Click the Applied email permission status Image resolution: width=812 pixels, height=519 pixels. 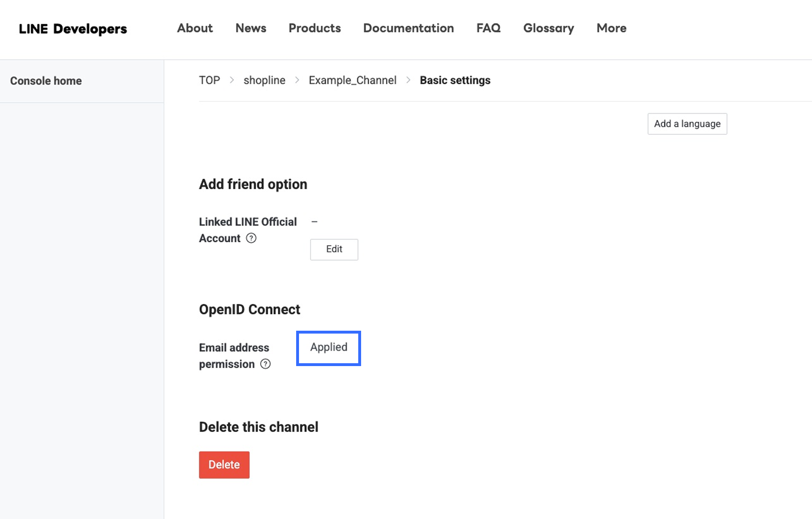[329, 347]
